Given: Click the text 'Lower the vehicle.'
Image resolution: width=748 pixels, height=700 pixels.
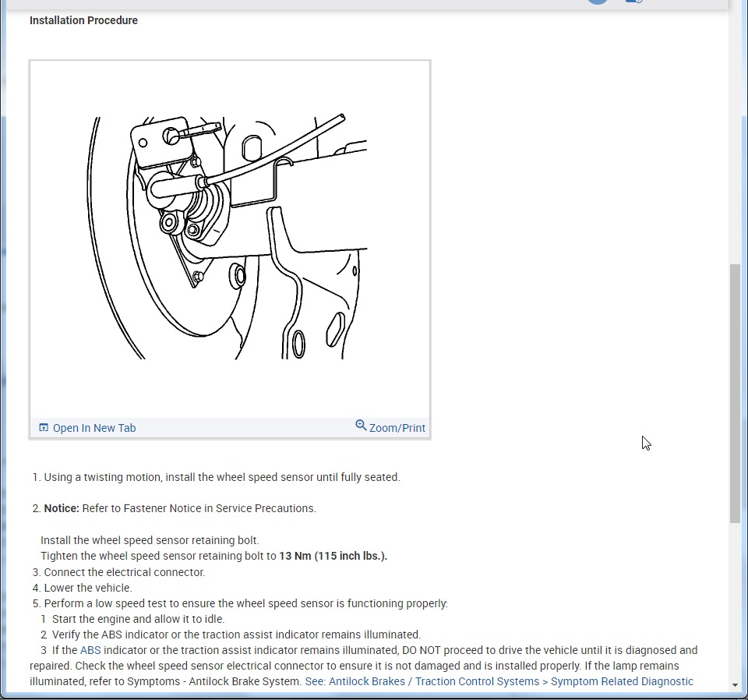Looking at the screenshot, I should click(x=88, y=588).
